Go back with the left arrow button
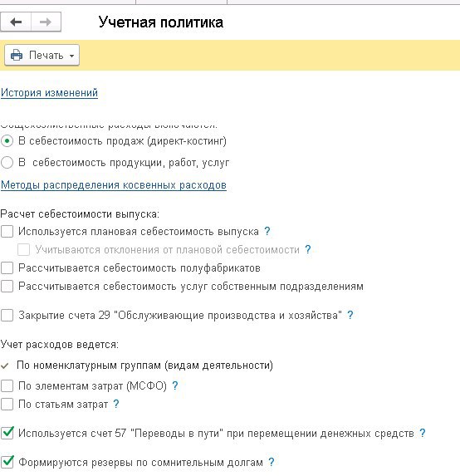 click(16, 22)
